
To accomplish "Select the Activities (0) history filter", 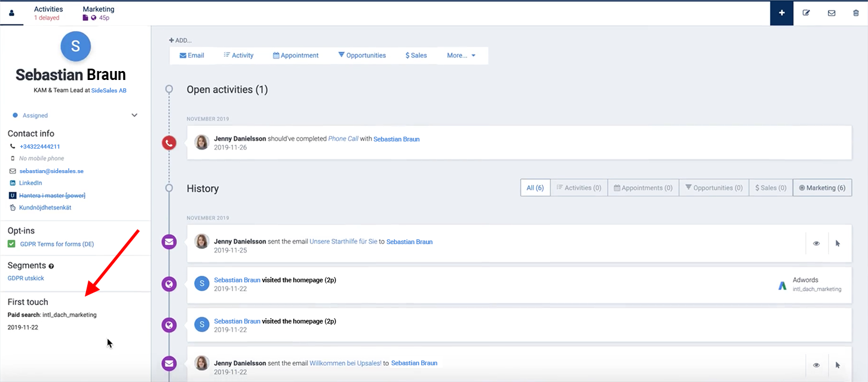I will [578, 187].
